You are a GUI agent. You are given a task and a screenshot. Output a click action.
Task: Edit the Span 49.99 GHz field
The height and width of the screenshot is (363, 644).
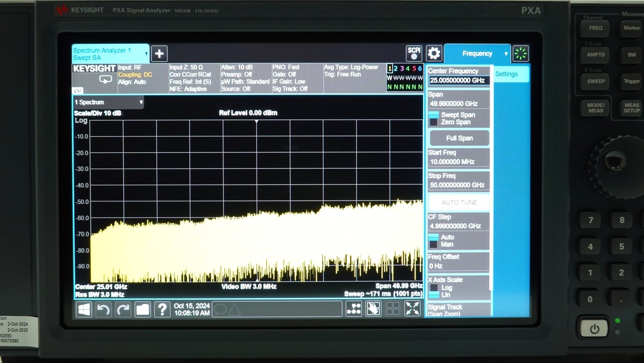point(458,104)
